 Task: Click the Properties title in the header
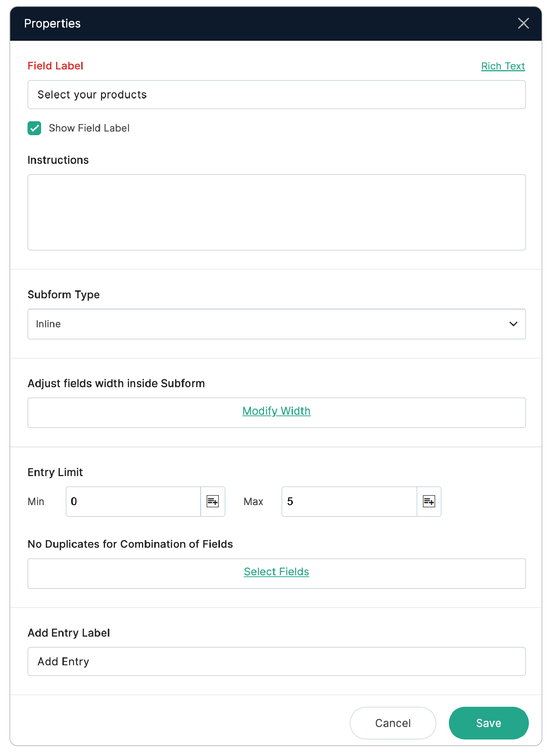(52, 24)
